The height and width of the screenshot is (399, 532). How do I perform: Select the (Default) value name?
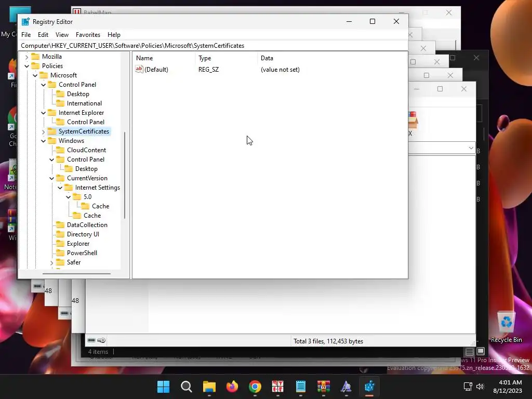tap(156, 70)
